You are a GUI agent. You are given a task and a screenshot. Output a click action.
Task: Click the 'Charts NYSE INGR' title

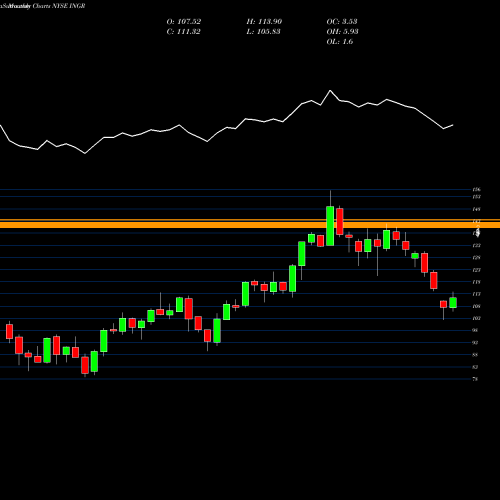(x=59, y=6)
